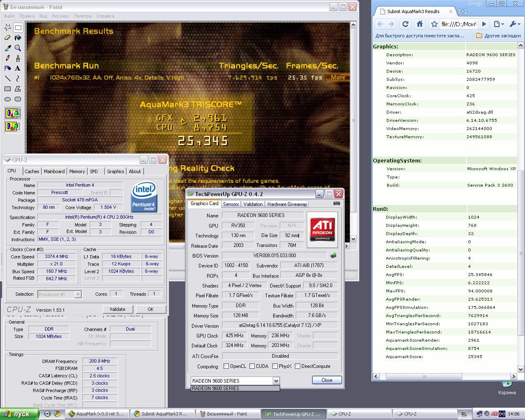This screenshot has height=420, width=525.
Task: Bookmark the page with the star icon
Action: 434,24
